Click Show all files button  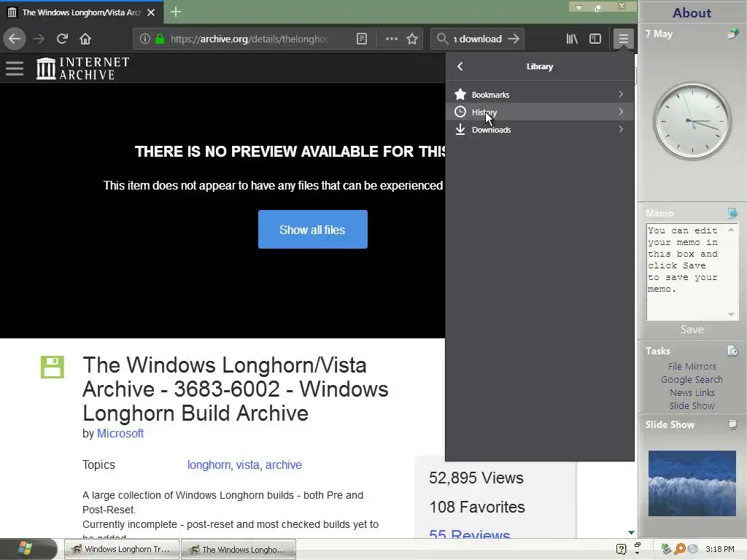(x=312, y=230)
